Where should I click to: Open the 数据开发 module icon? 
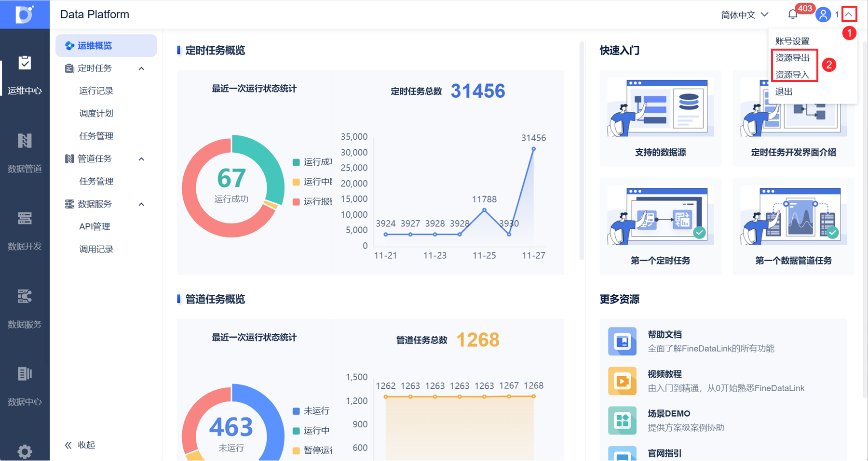(x=25, y=218)
